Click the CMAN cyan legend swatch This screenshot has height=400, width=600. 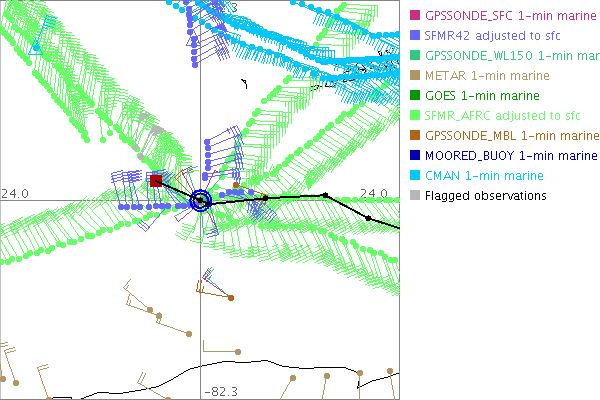(415, 176)
